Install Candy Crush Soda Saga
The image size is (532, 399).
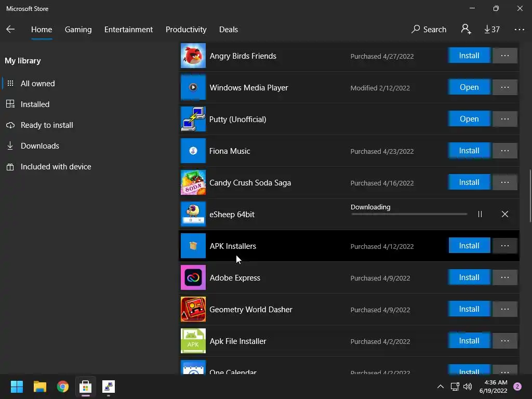[x=469, y=182]
